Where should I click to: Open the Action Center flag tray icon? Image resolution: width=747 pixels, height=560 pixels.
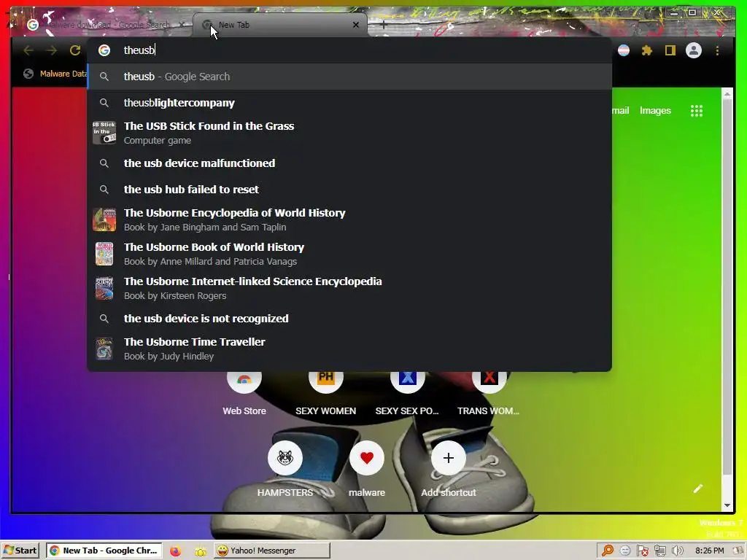pyautogui.click(x=642, y=551)
